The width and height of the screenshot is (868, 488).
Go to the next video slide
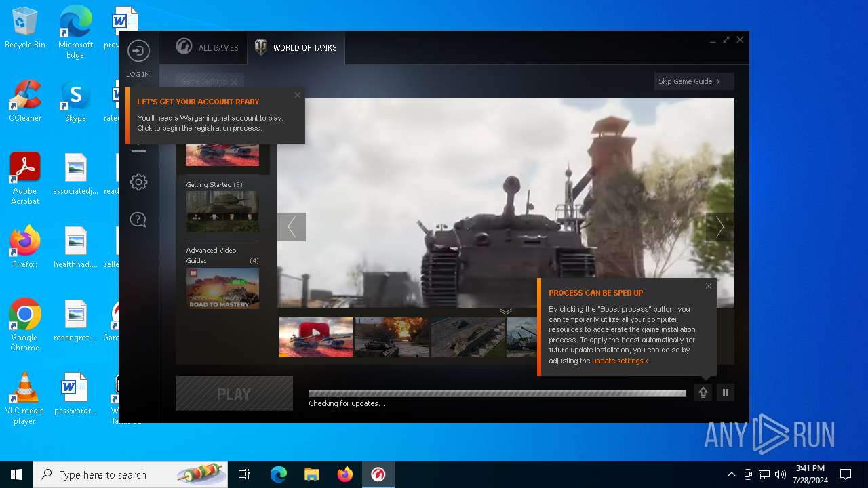[720, 227]
